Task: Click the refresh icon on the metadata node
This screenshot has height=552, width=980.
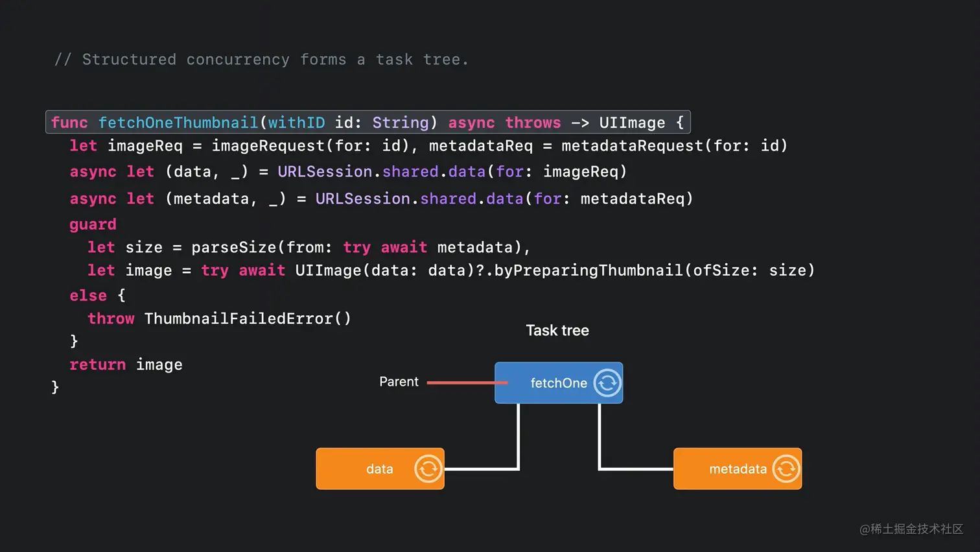Action: pyautogui.click(x=786, y=468)
